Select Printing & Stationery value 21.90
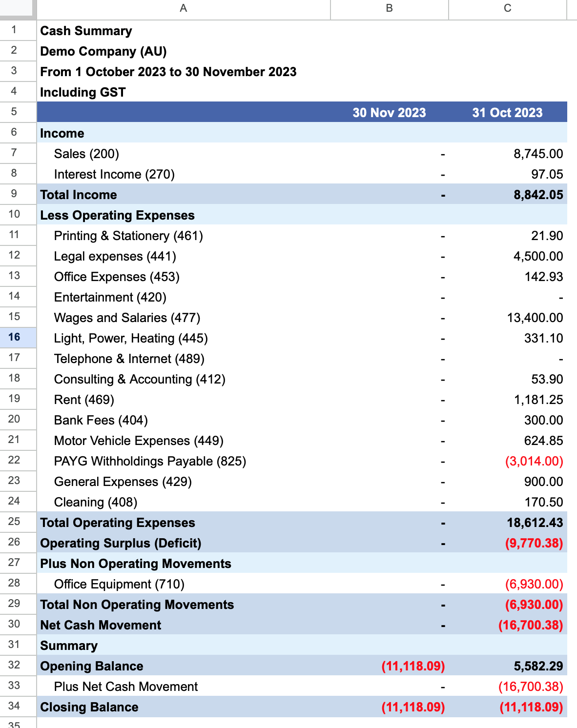 (547, 236)
